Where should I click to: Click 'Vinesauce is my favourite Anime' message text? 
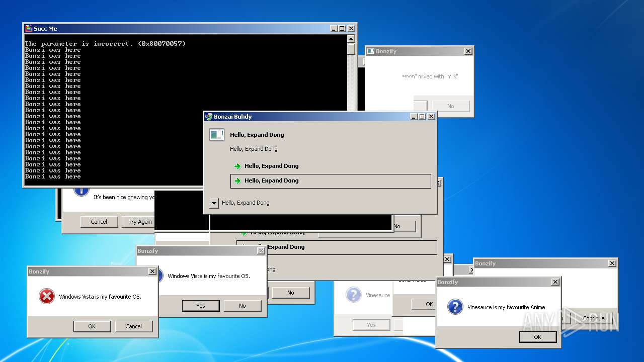(x=506, y=307)
